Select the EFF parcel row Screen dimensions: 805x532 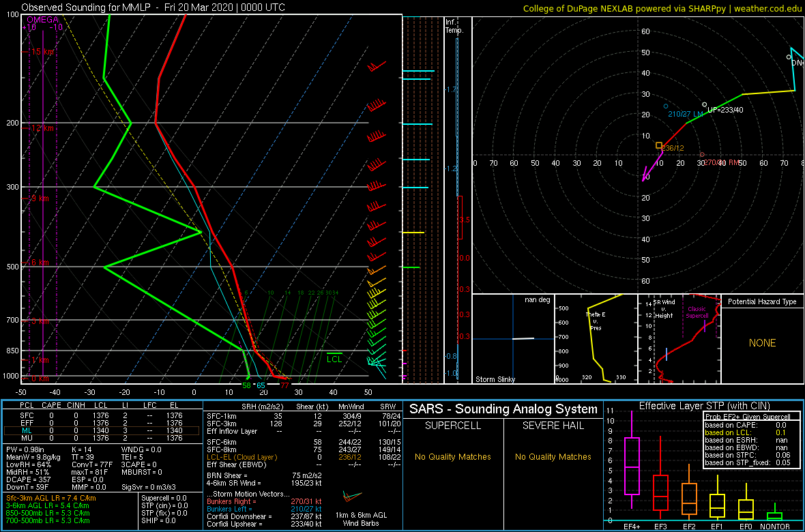[x=101, y=424]
